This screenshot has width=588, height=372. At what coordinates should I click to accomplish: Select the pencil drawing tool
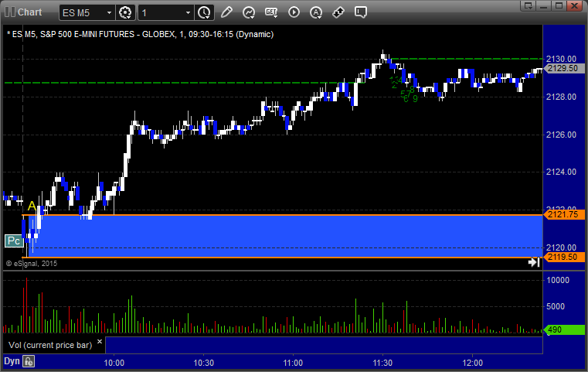[x=226, y=12]
